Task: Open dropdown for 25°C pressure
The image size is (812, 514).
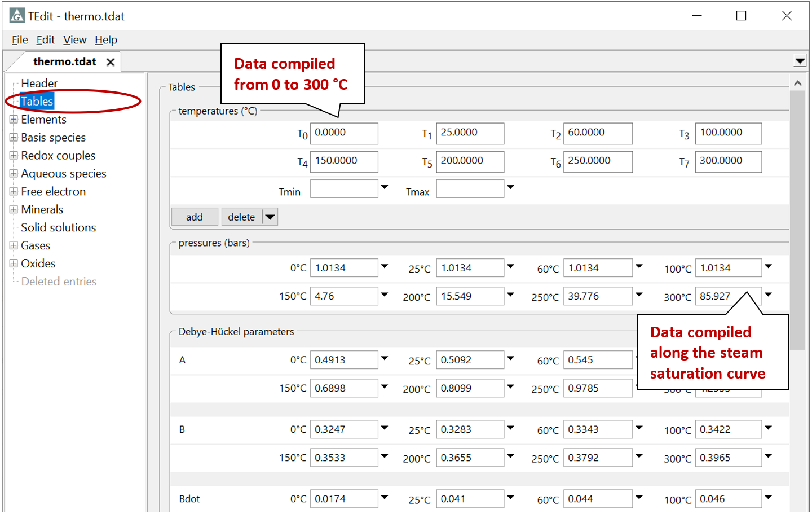Action: point(511,266)
